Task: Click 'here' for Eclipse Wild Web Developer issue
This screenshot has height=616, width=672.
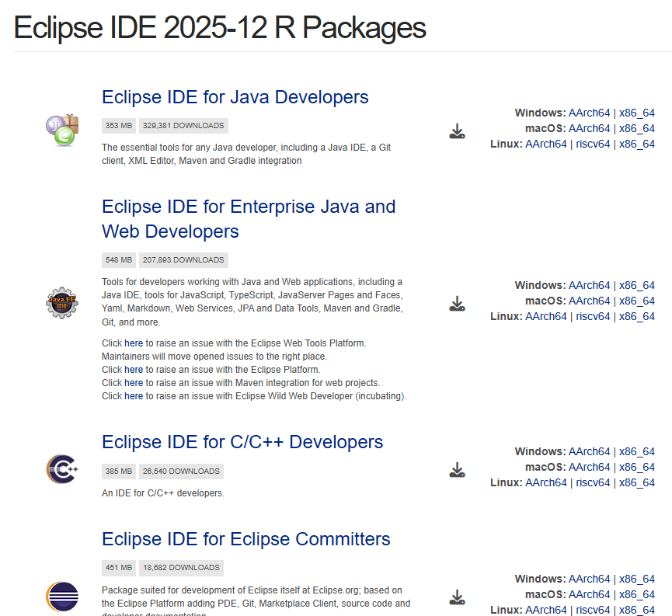Action: [x=134, y=396]
